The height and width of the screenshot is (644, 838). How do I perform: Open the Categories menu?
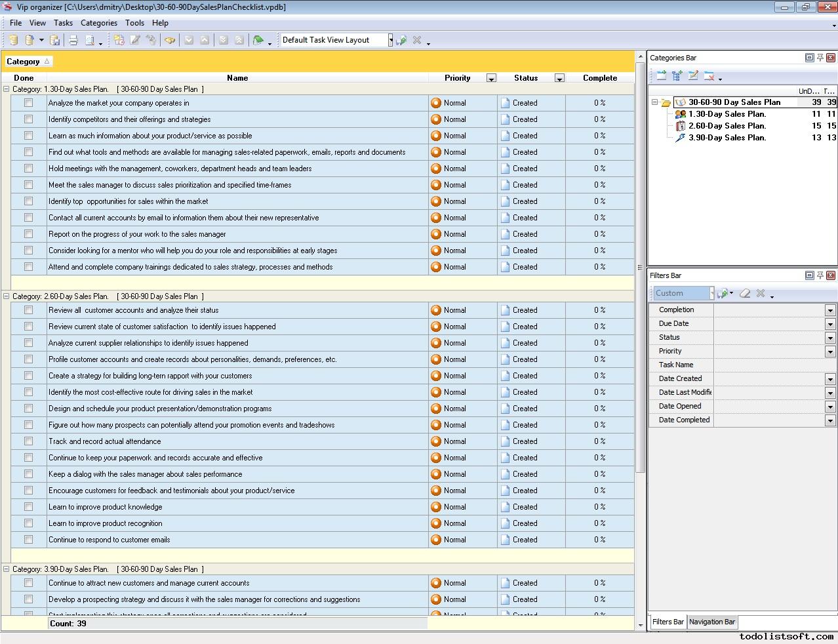98,23
